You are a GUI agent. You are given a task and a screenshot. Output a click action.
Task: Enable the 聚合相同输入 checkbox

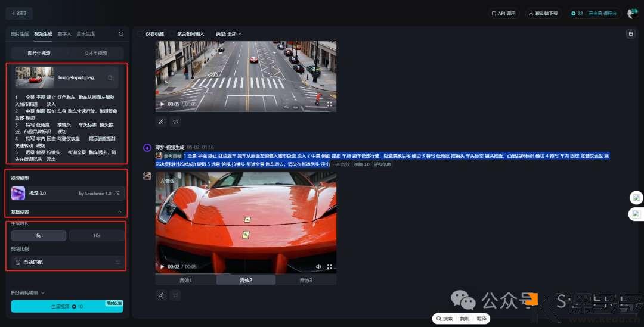click(172, 34)
